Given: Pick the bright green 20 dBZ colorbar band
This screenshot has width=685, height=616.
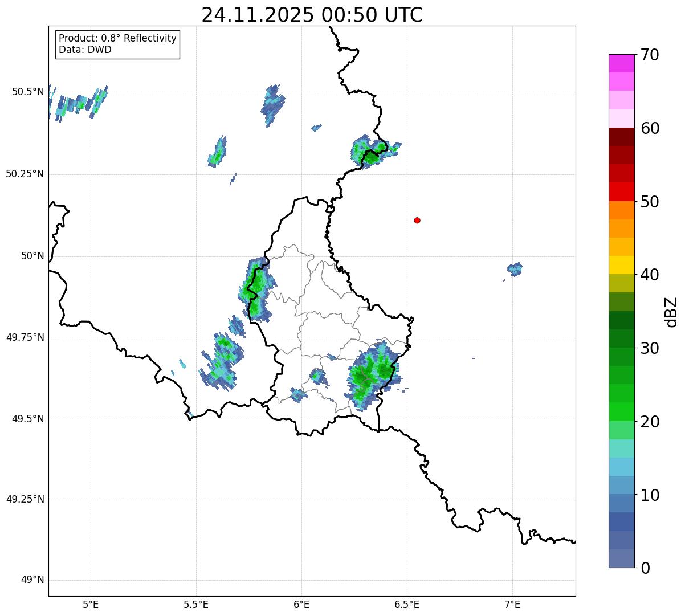Looking at the screenshot, I should point(621,411).
